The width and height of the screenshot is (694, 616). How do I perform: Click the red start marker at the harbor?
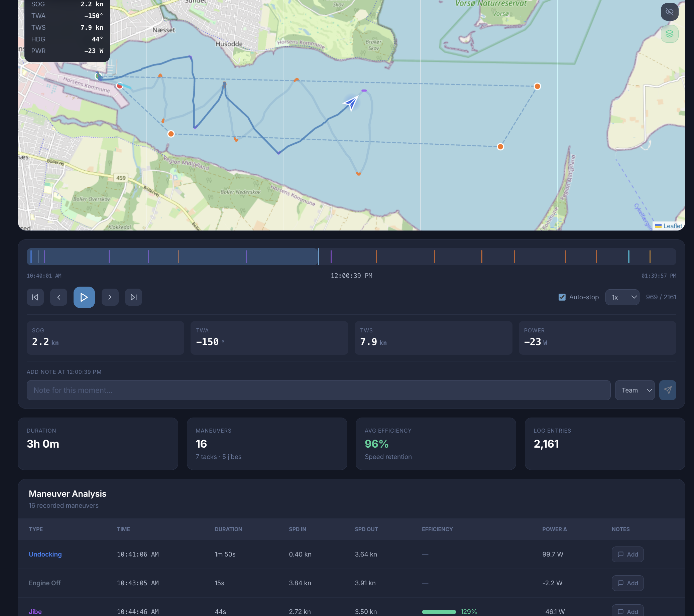(x=120, y=86)
